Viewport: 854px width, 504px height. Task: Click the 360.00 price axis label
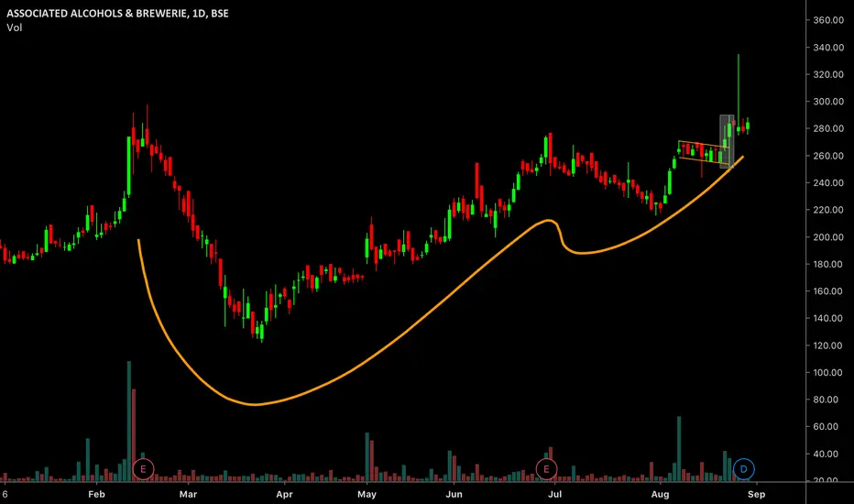827,20
